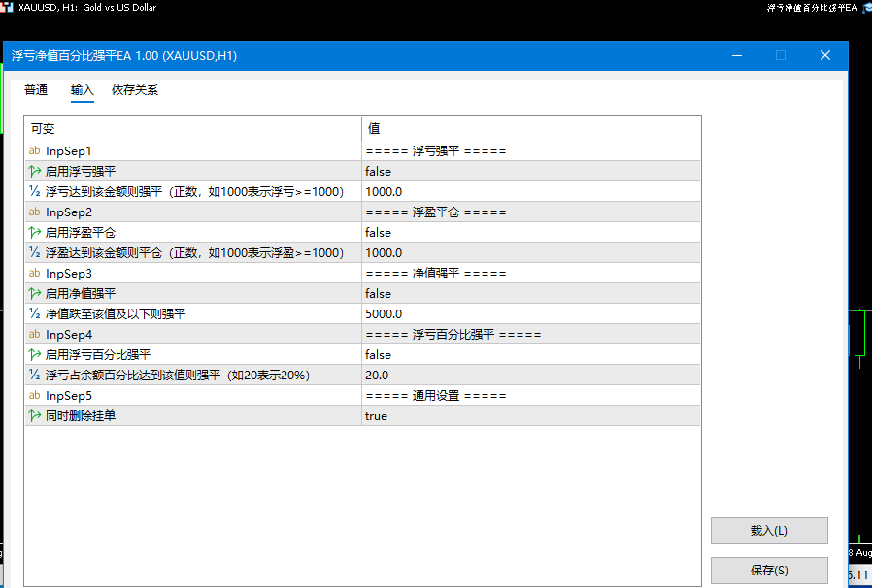Click the ½ icon of 浮亏占余额百分比 row
The width and height of the screenshot is (872, 588).
click(35, 376)
